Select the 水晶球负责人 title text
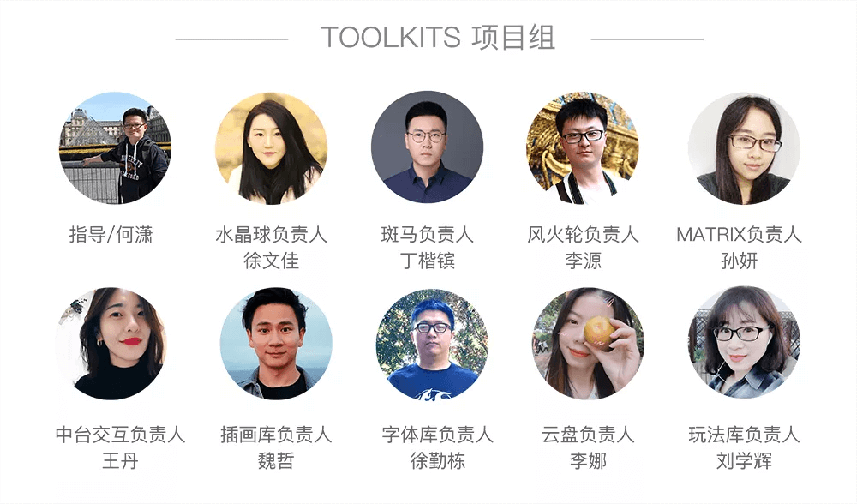Image resolution: width=857 pixels, height=504 pixels. point(271,235)
